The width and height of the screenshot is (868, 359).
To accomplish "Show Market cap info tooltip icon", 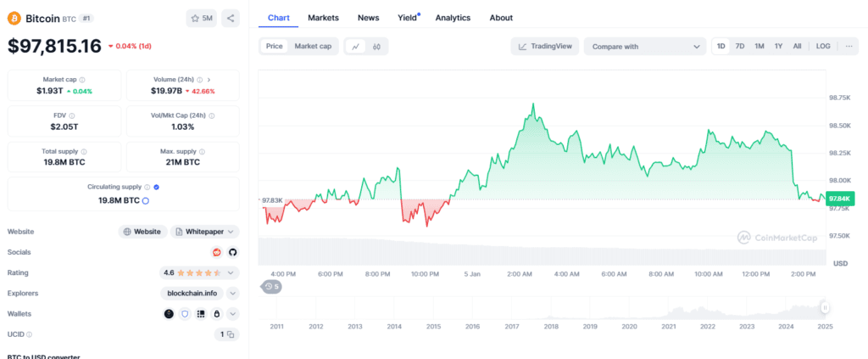I will coord(82,80).
